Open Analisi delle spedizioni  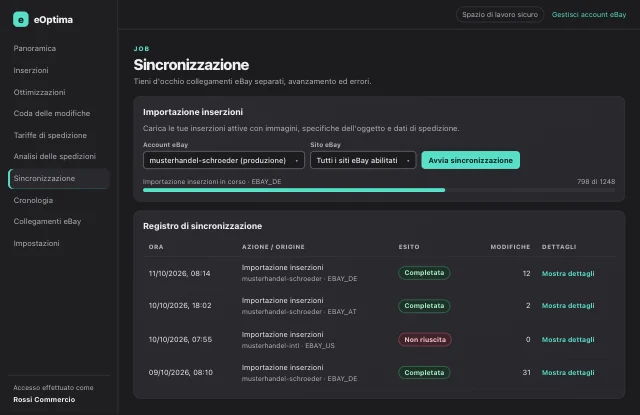(x=55, y=156)
